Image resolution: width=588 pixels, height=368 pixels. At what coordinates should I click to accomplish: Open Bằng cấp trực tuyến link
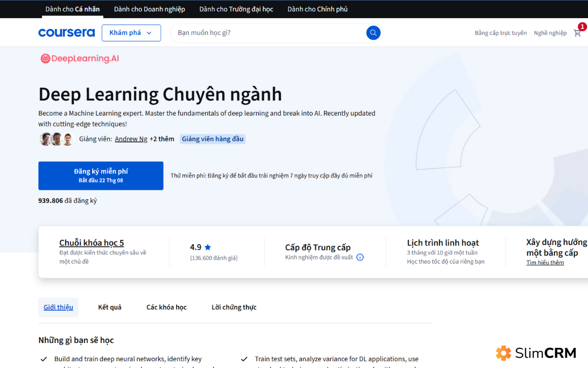501,33
